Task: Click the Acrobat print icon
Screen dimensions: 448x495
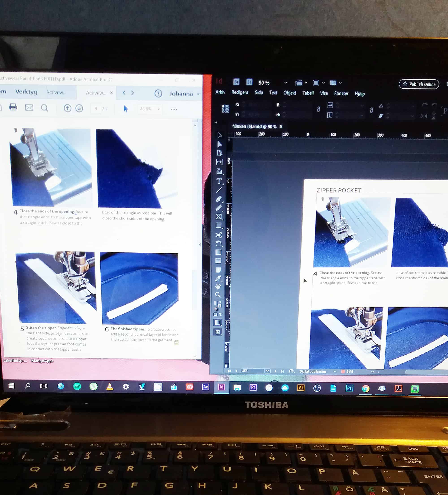Action: pyautogui.click(x=13, y=107)
